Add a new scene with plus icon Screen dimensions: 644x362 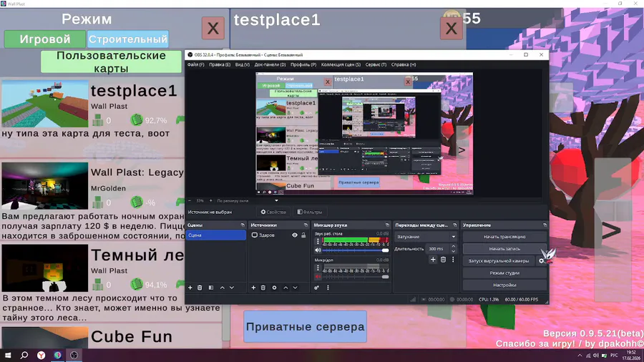click(x=190, y=288)
